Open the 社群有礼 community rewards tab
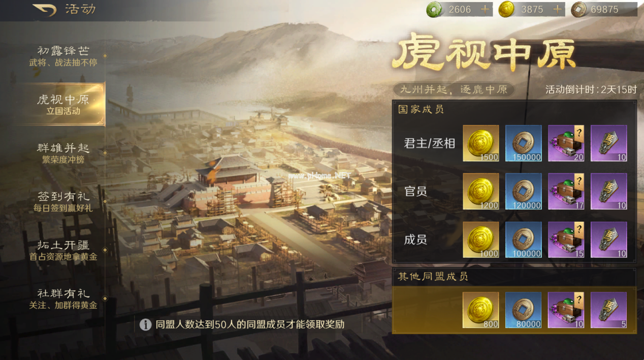The height and width of the screenshot is (360, 644). (63, 299)
